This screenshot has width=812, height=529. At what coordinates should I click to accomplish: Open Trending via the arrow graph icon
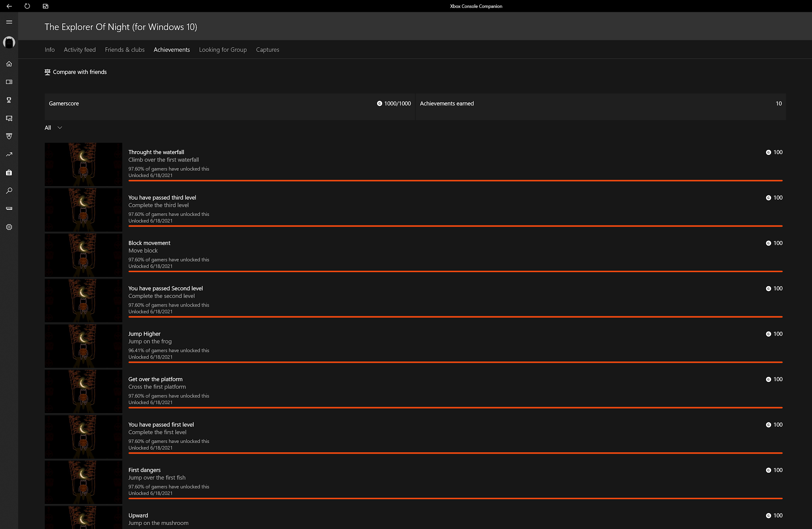click(x=9, y=155)
